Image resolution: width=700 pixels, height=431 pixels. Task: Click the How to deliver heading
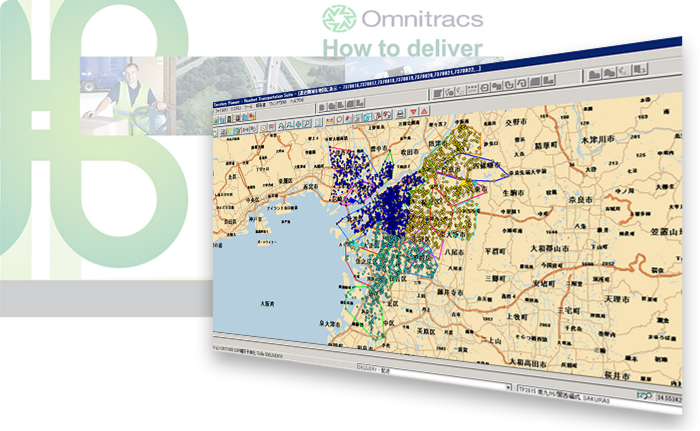402,48
